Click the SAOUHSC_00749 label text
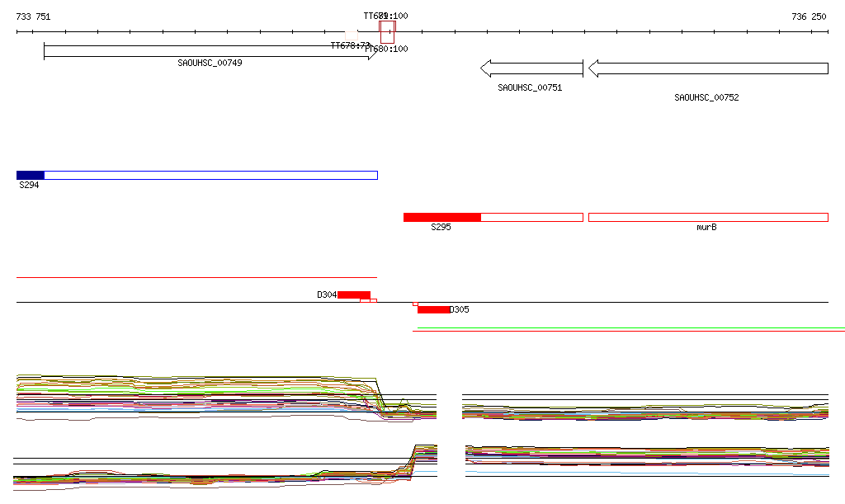The height and width of the screenshot is (504, 845). coord(210,63)
